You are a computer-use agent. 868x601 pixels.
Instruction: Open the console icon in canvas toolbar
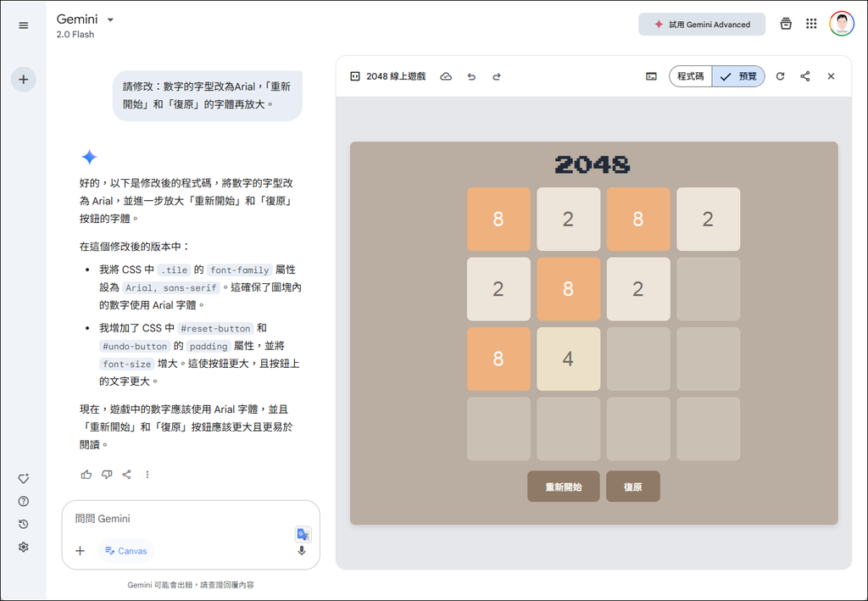[651, 76]
